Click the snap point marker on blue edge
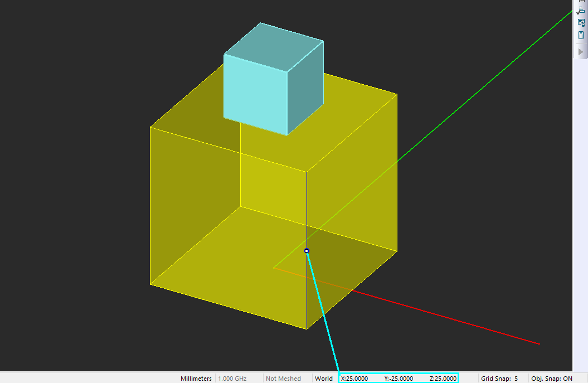Image resolution: width=588 pixels, height=383 pixels. pos(307,250)
